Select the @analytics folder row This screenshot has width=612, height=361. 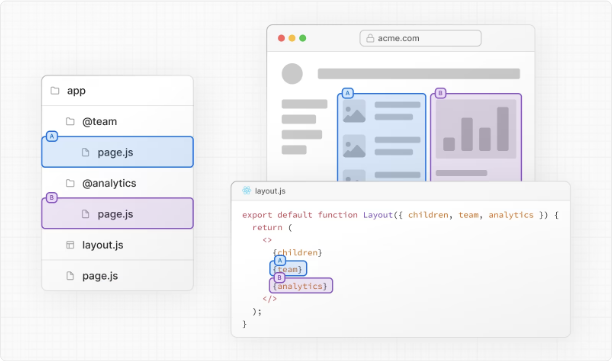pyautogui.click(x=117, y=183)
